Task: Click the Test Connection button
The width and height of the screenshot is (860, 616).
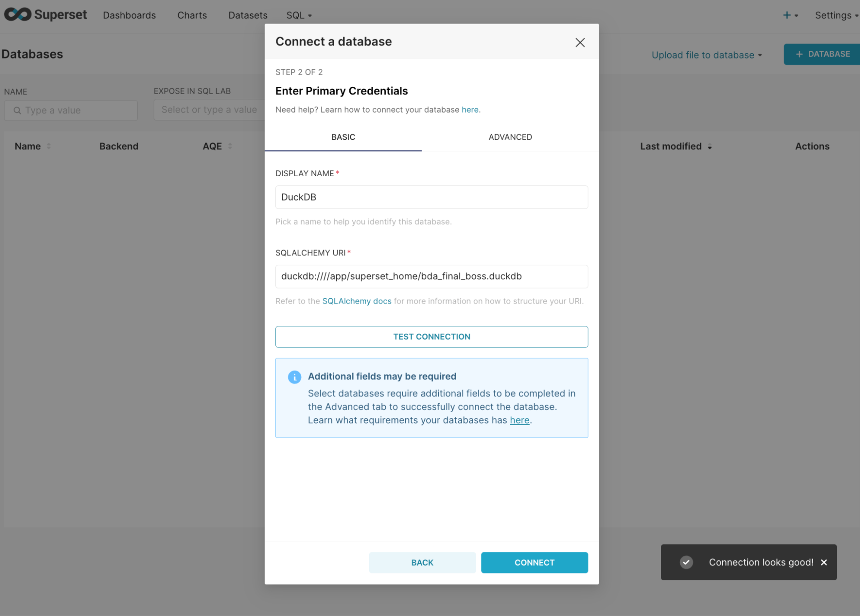Action: point(432,337)
